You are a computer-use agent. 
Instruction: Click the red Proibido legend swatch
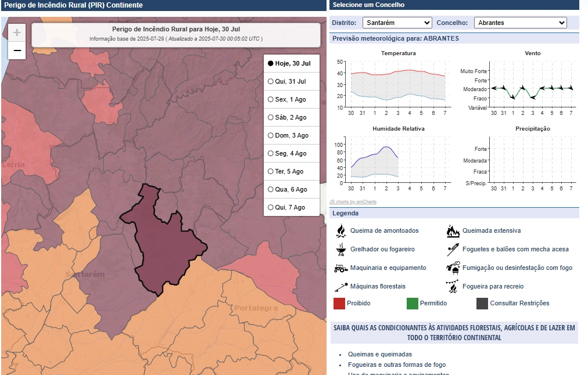click(x=339, y=303)
